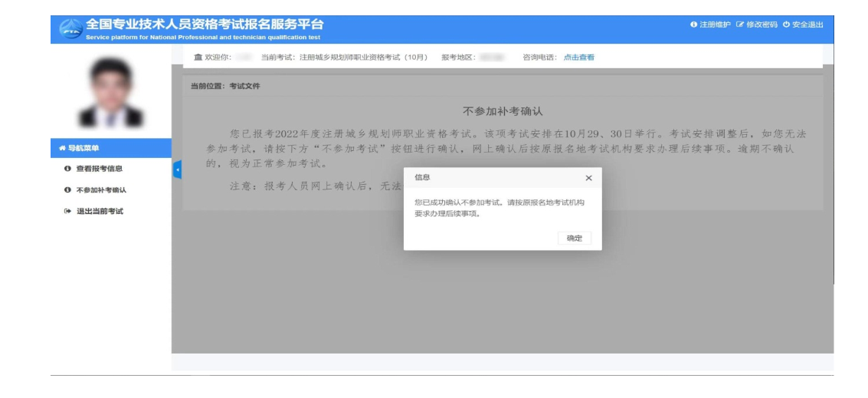Close the 信息 dialog with the X

click(x=588, y=178)
